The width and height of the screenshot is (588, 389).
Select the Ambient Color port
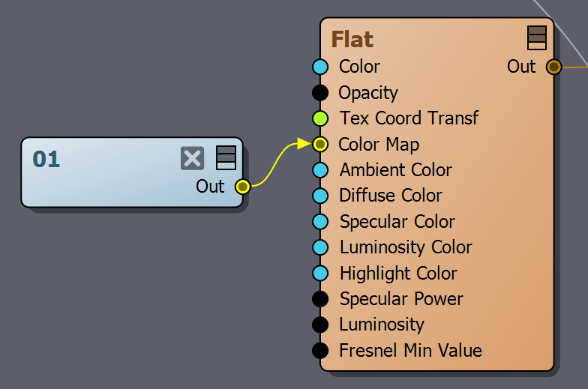(320, 169)
